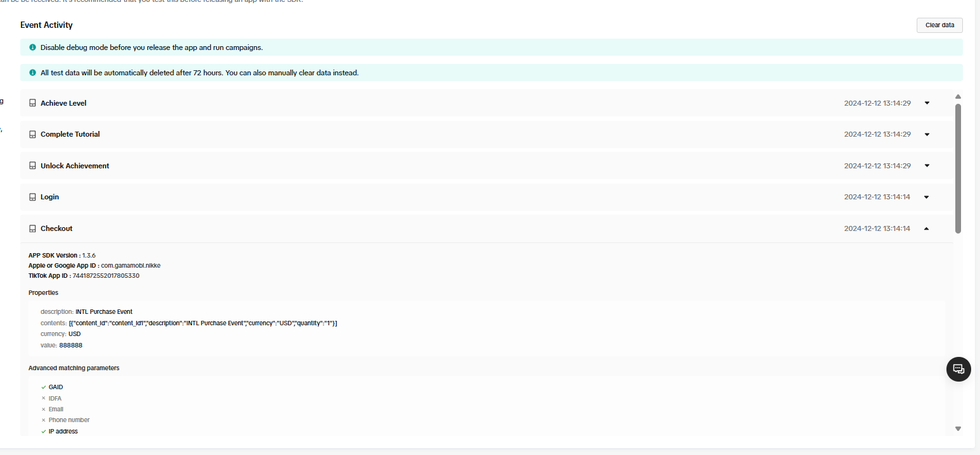Image resolution: width=980 pixels, height=455 pixels.
Task: Click the device icon beside Achieve Level
Action: [32, 103]
